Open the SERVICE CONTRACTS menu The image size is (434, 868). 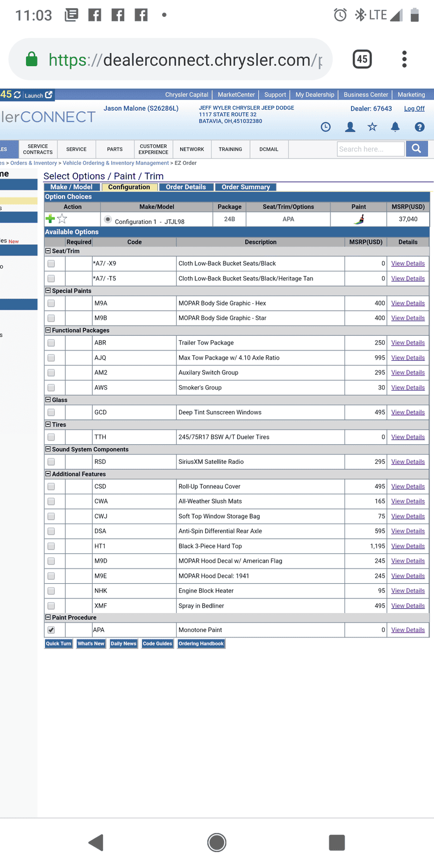coord(38,149)
